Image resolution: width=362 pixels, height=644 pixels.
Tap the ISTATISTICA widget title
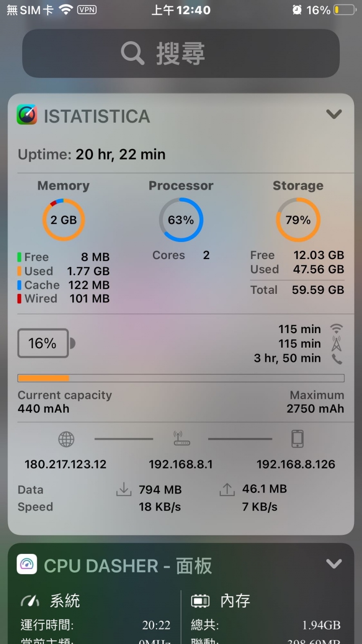[97, 116]
